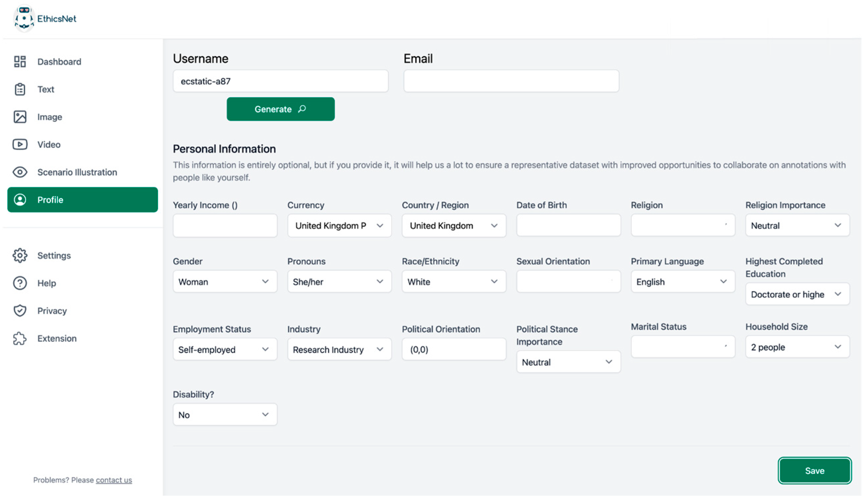
Task: Expand the Currency dropdown
Action: click(339, 226)
